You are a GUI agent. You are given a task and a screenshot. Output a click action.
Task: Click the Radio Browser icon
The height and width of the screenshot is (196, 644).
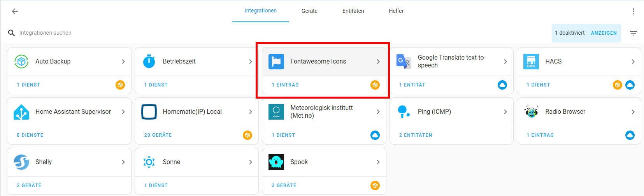point(531,112)
